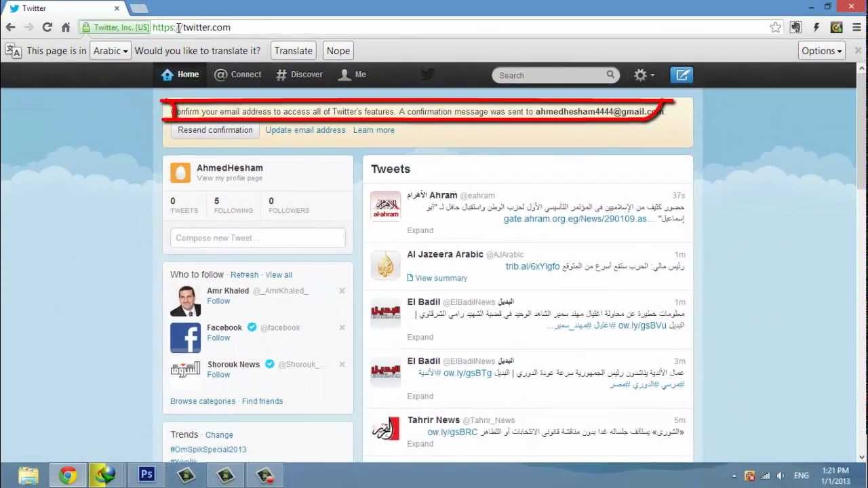868x488 pixels.
Task: Expand the Tahrir News tweet
Action: click(x=420, y=444)
